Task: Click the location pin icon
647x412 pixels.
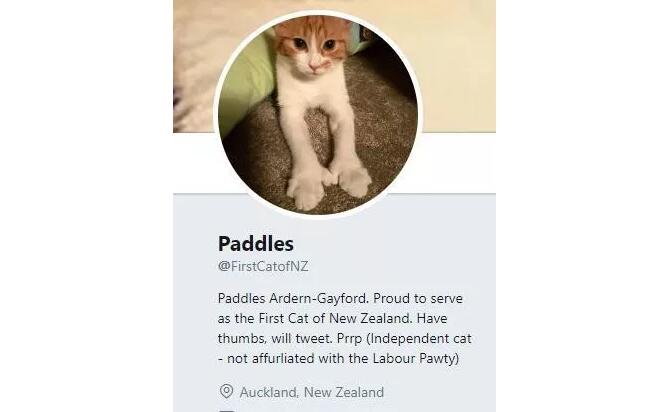Action: pos(226,392)
